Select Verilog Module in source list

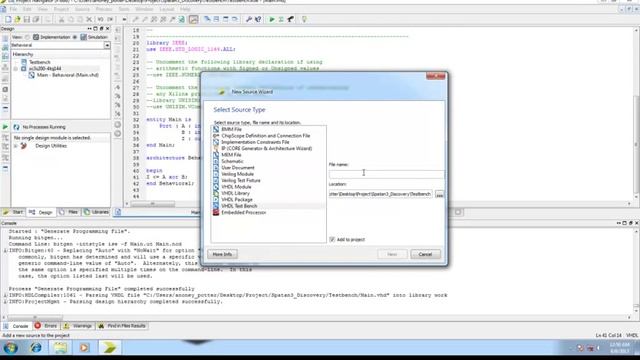pos(237,174)
